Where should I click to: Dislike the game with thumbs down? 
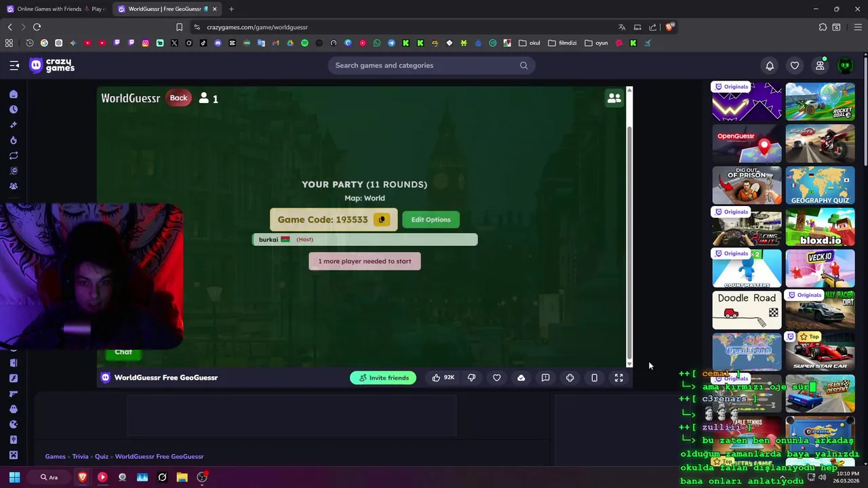click(x=471, y=378)
